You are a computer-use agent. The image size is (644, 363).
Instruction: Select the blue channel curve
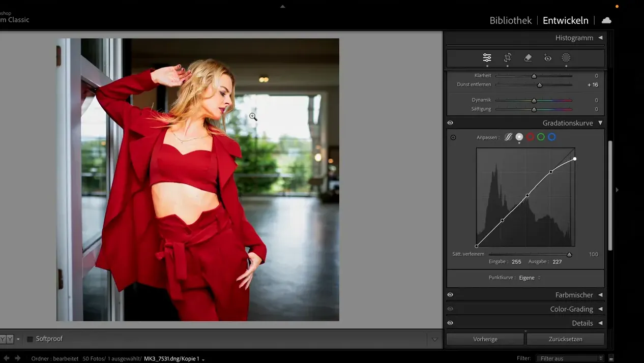pyautogui.click(x=551, y=137)
